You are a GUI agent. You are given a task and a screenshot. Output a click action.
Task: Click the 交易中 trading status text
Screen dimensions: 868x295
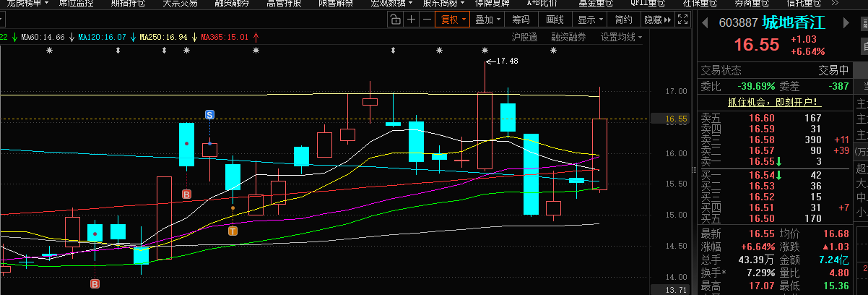tap(833, 70)
